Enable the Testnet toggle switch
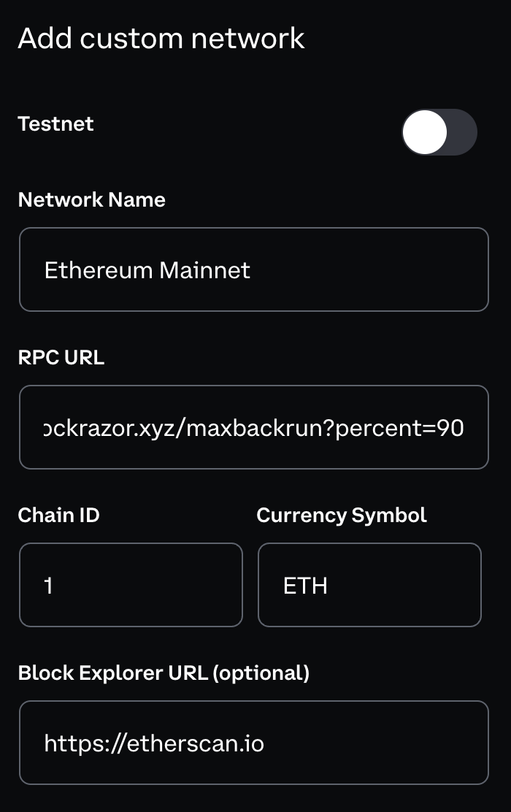The height and width of the screenshot is (812, 511). click(439, 133)
